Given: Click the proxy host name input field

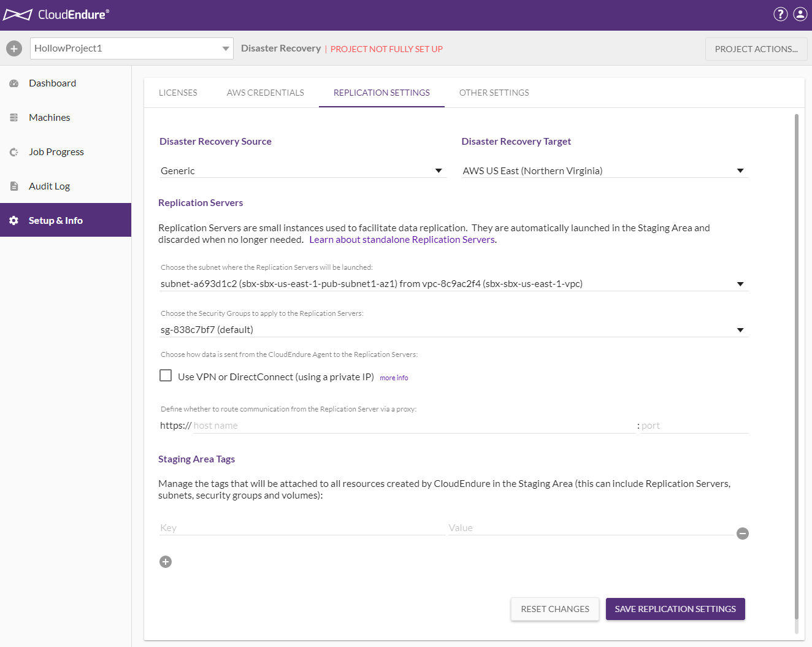Looking at the screenshot, I should click(413, 426).
